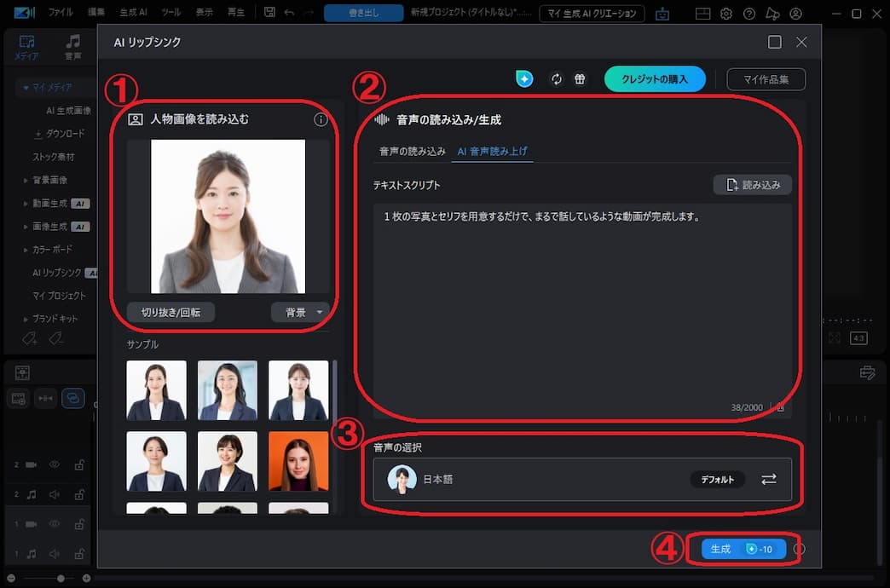Click the trash icon next to the 38/2000 counter
890x588 pixels.
(x=781, y=407)
